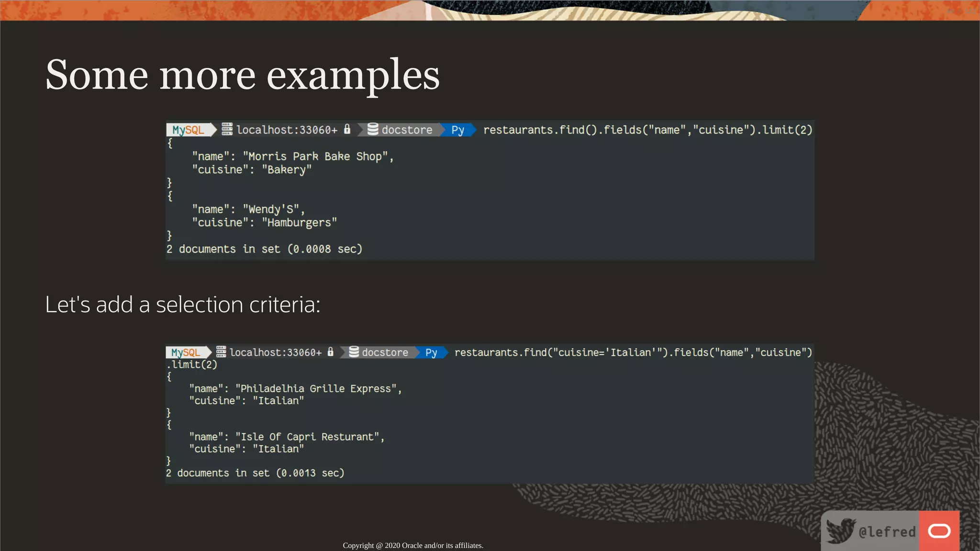Open the @lefred Twitter handle

click(x=887, y=532)
